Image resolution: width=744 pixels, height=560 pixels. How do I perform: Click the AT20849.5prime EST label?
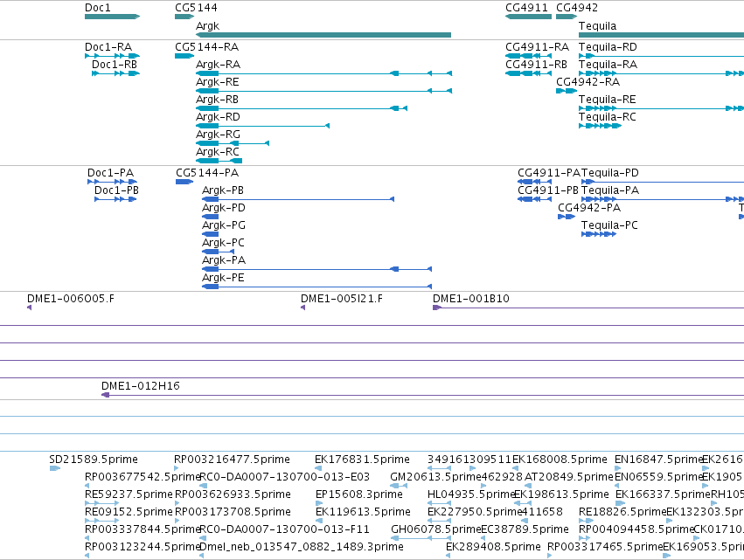click(x=569, y=477)
